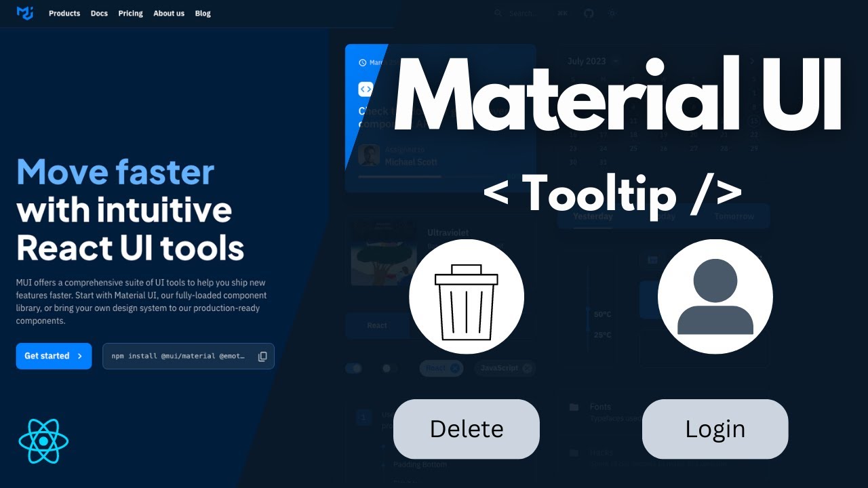This screenshot has height=488, width=868.
Task: Click the "Padding Bottom" text row
Action: [420, 464]
